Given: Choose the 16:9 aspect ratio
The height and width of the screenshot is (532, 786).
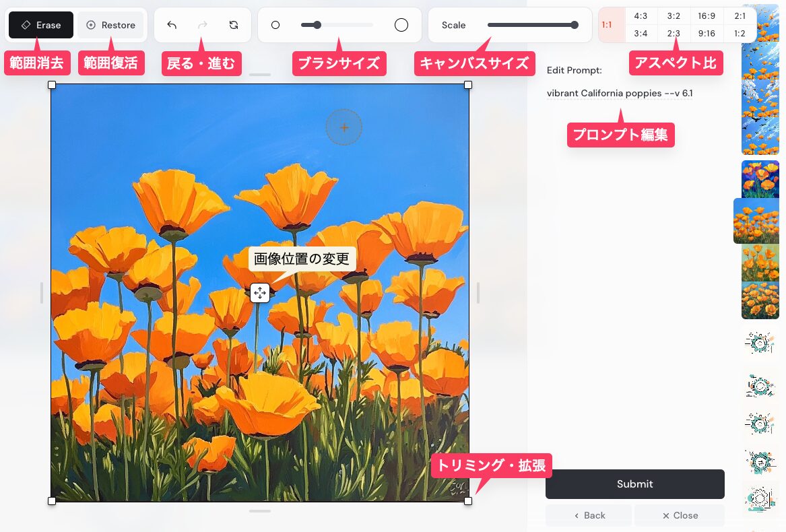Looking at the screenshot, I should point(707,16).
